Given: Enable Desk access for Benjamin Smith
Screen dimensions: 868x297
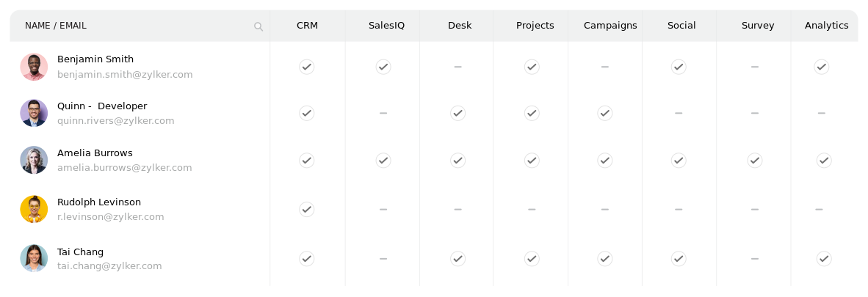Looking at the screenshot, I should click(x=457, y=67).
